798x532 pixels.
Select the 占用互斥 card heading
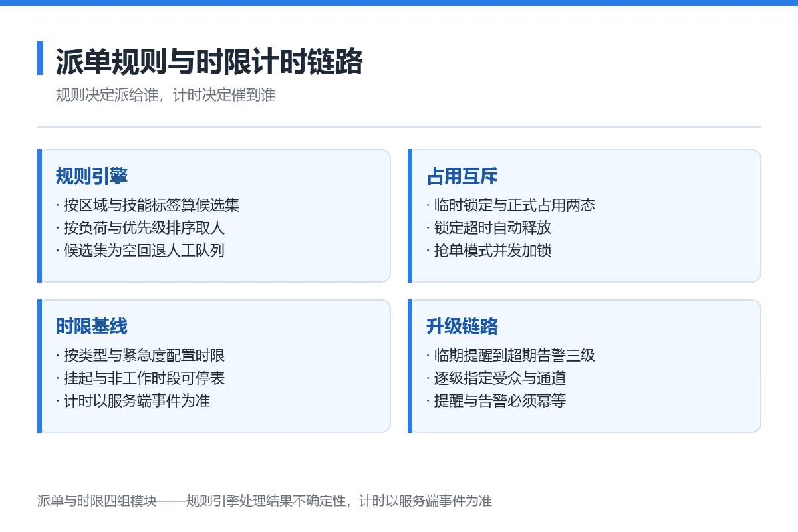462,176
